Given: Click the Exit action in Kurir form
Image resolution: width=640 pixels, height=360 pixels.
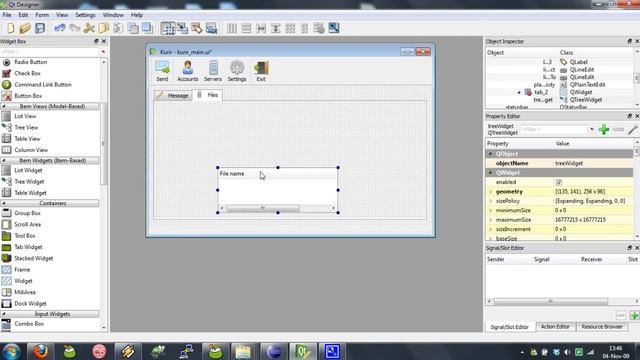Looking at the screenshot, I should tap(261, 71).
